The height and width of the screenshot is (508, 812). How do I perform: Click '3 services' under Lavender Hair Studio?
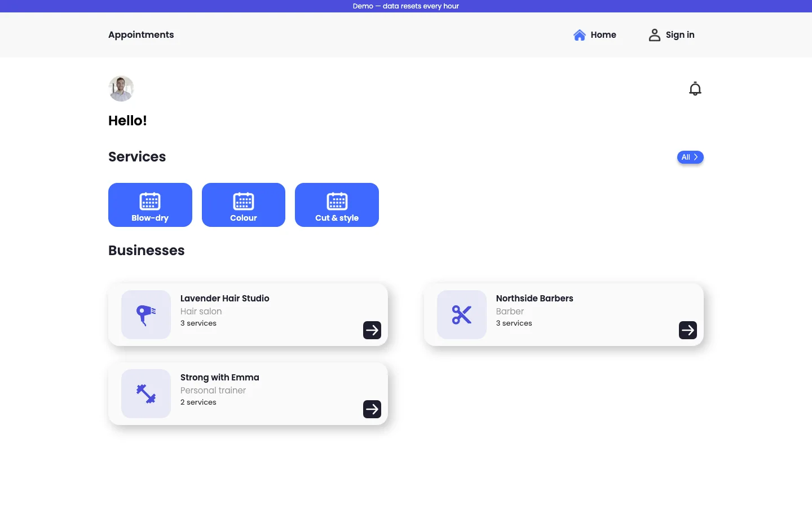[198, 323]
